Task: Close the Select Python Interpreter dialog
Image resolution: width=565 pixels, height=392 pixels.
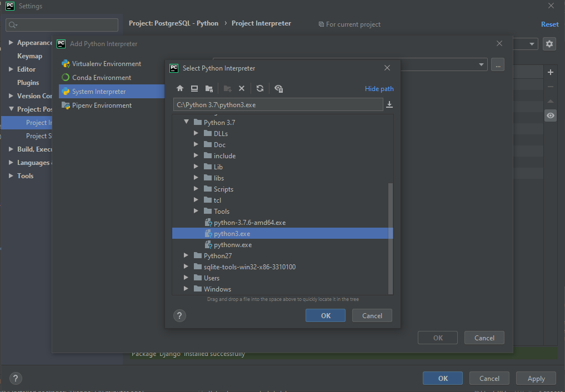Action: (387, 68)
